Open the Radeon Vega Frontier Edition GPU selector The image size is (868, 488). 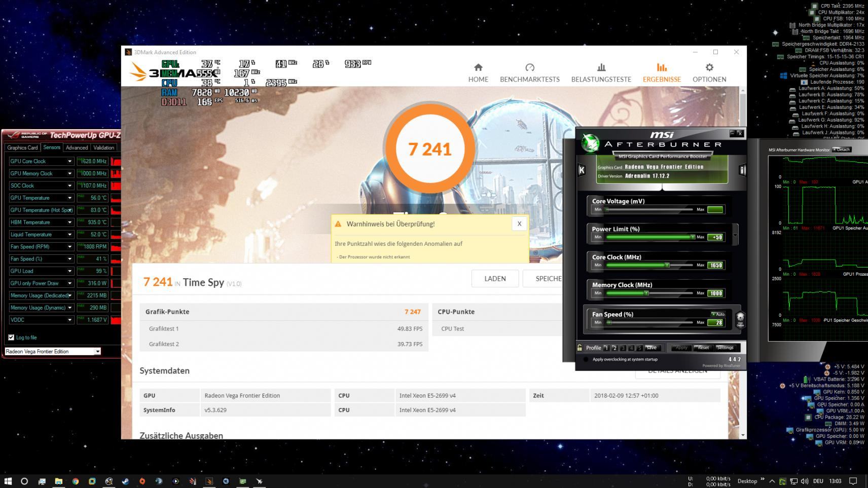pos(53,351)
